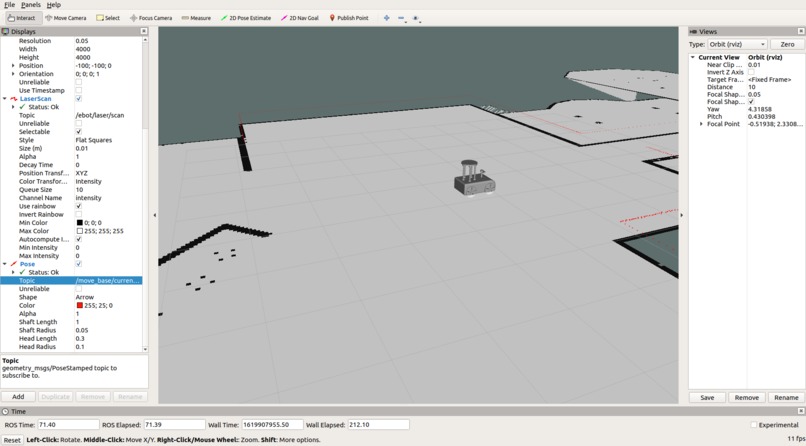Screen dimensions: 806x446
Task: Collapse the LaserScan display tree
Action: tap(5, 99)
